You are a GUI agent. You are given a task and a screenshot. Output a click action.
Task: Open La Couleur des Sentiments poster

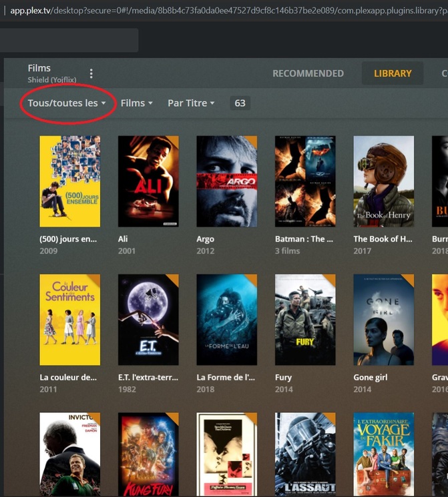pos(70,320)
